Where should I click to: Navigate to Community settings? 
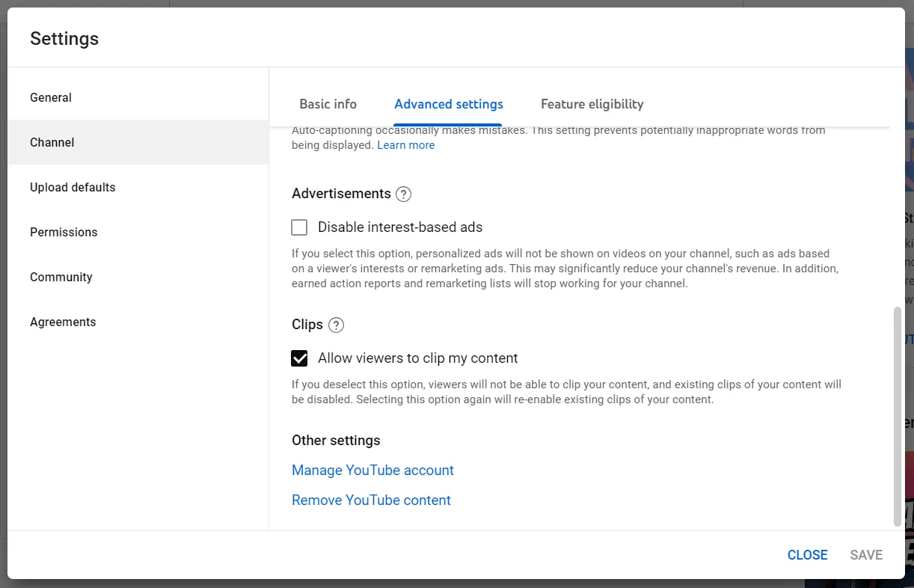pos(61,277)
